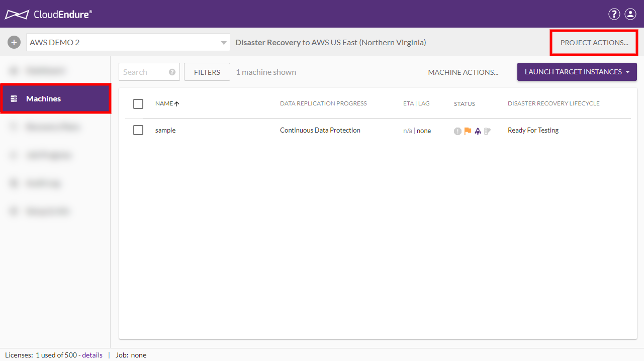Click the CloudEndure logo
This screenshot has height=361, width=644.
tap(48, 14)
